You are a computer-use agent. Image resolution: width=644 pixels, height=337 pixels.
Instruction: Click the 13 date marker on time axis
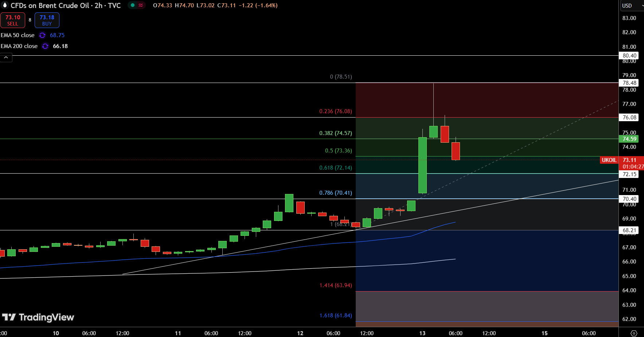422,333
